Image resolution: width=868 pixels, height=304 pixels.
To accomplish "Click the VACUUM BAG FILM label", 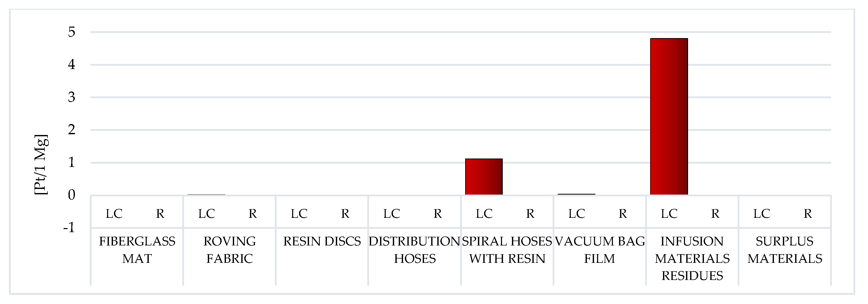I will [x=600, y=250].
